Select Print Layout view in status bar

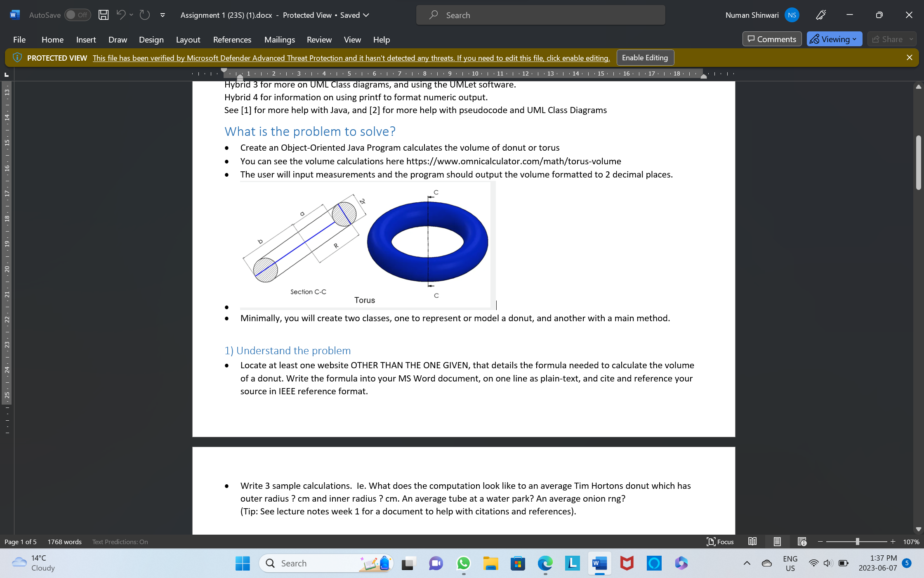point(777,542)
